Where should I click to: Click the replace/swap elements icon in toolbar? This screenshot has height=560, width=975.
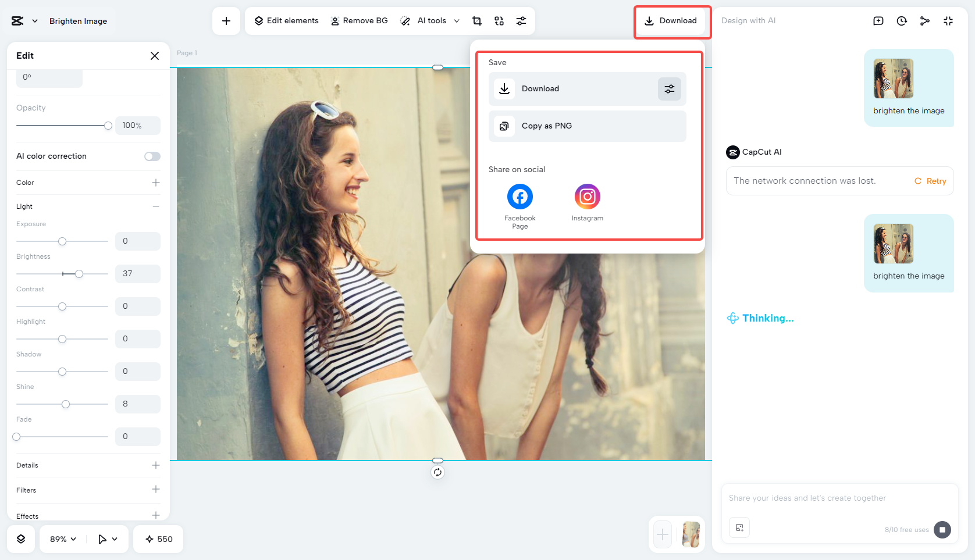(x=499, y=21)
